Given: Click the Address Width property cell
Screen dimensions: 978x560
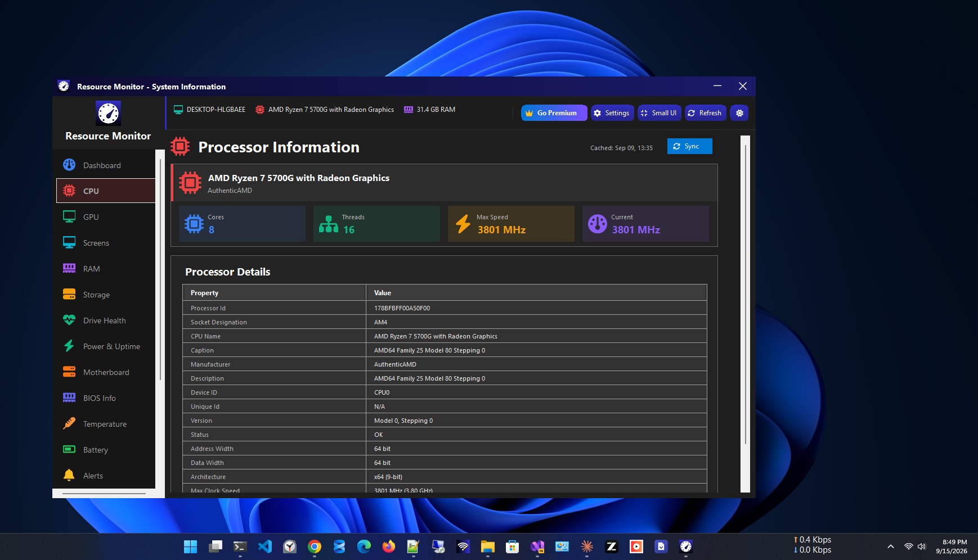Looking at the screenshot, I should click(x=274, y=449).
